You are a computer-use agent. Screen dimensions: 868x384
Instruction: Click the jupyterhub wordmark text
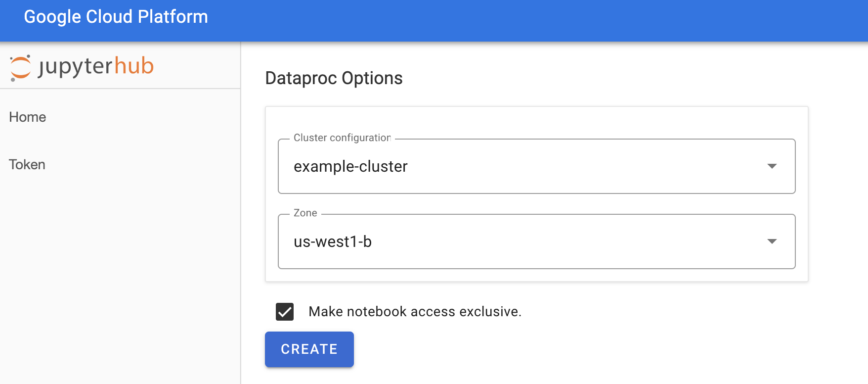96,66
